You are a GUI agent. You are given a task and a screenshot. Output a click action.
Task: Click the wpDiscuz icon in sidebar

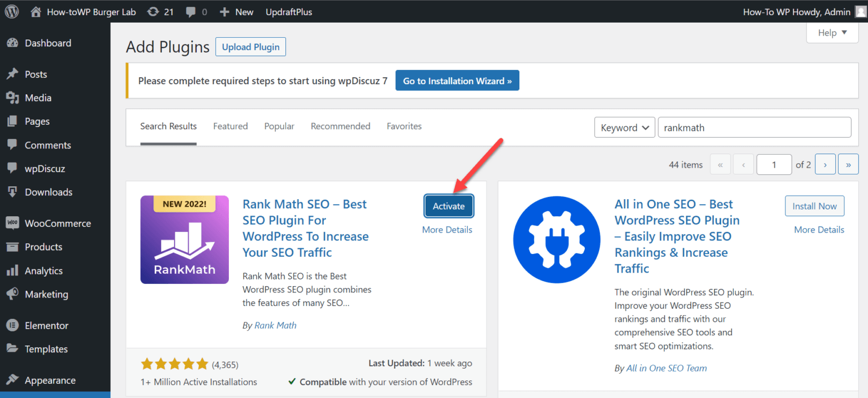(x=12, y=168)
